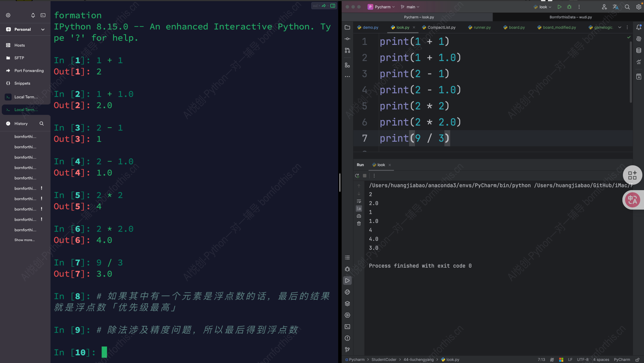
Task: Open AI Assistant spiral icon on right strip
Action: tap(639, 39)
